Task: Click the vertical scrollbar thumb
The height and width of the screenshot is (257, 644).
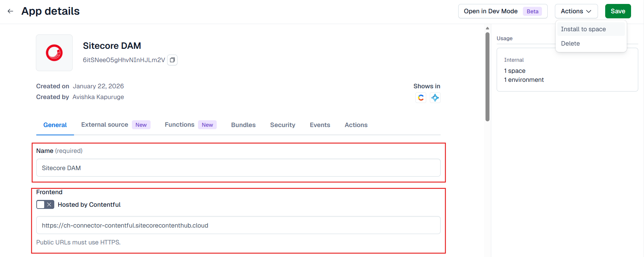Action: click(x=487, y=77)
